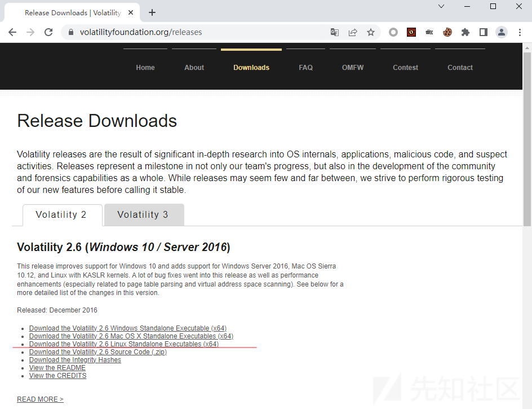This screenshot has height=409, width=532.
Task: Open the Contest nav item
Action: [x=405, y=68]
